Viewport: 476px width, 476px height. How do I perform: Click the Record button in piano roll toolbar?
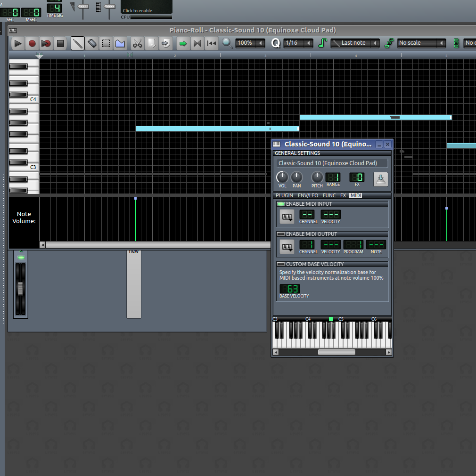pyautogui.click(x=32, y=43)
